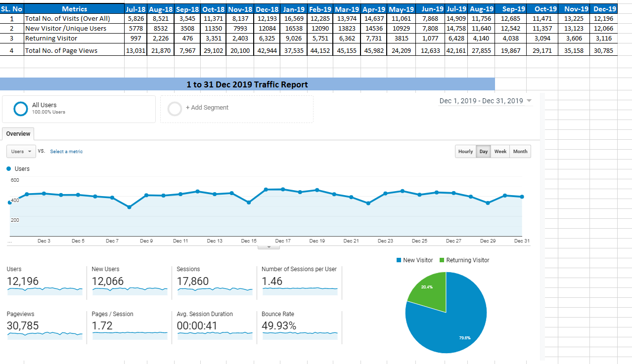This screenshot has width=632, height=364.
Task: Toggle the chart to Week view
Action: 500,152
